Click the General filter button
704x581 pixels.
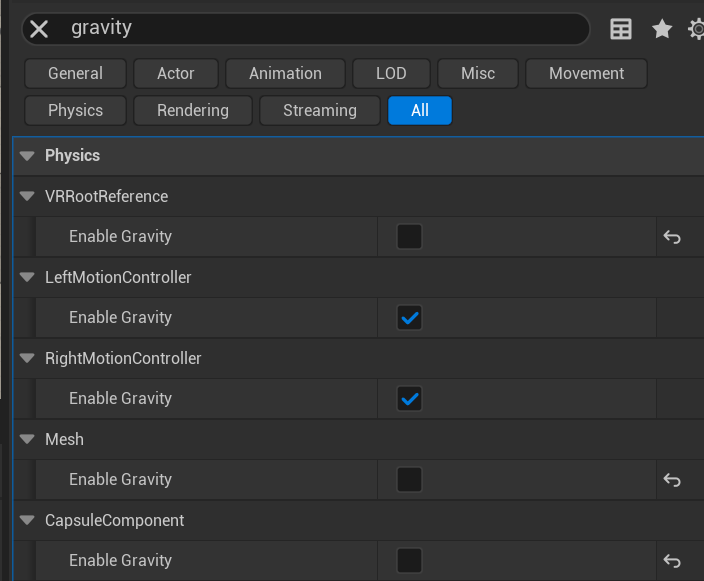pyautogui.click(x=75, y=73)
